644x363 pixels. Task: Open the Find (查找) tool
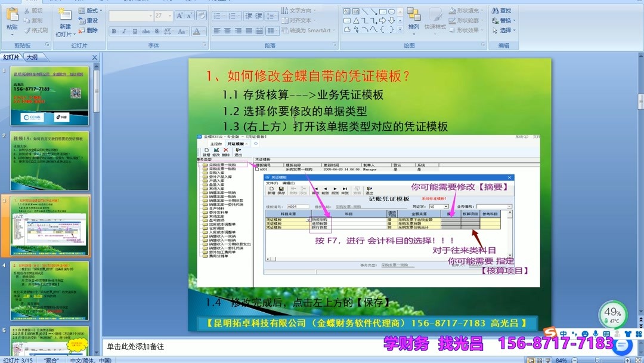coord(504,11)
